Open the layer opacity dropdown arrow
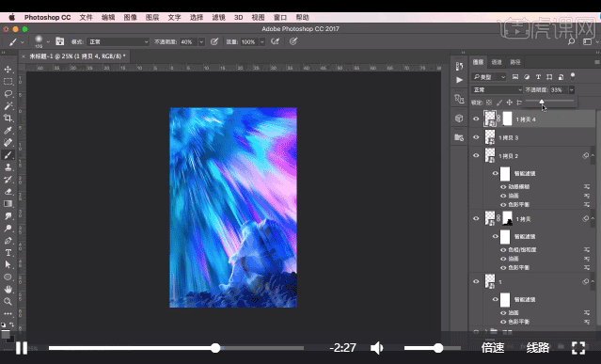The width and height of the screenshot is (601, 364). (x=572, y=89)
